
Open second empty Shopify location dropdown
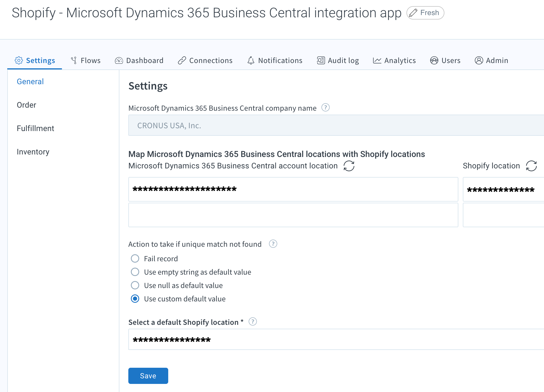[504, 215]
